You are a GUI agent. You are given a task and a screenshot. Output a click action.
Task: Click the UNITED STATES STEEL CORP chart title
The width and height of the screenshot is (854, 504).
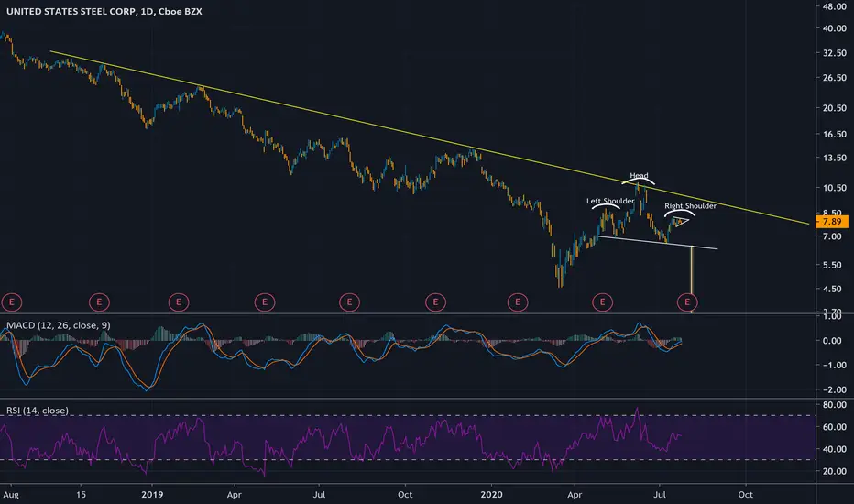tap(104, 11)
